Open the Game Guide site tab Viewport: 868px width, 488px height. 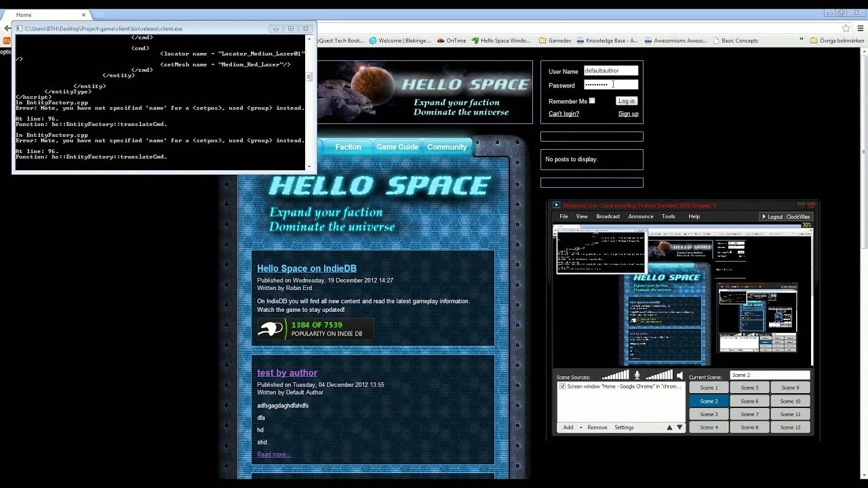click(x=397, y=147)
